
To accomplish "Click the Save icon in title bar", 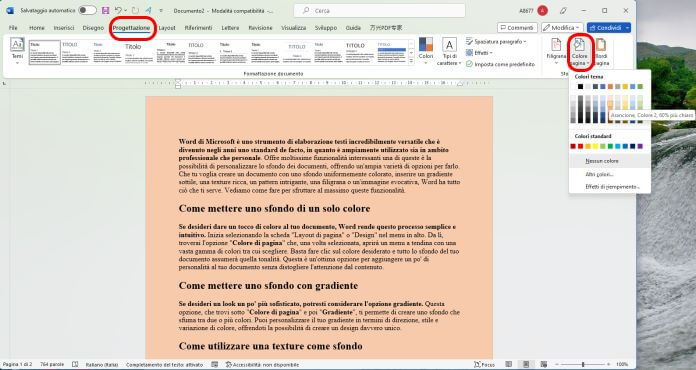I will (x=105, y=10).
